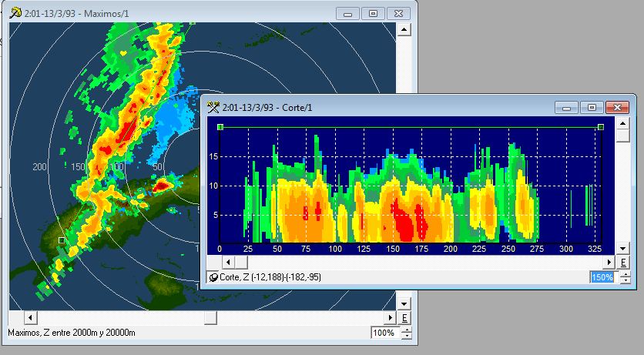
Task: Click Corte horizontal scrollbar left arrow
Action: click(228, 263)
